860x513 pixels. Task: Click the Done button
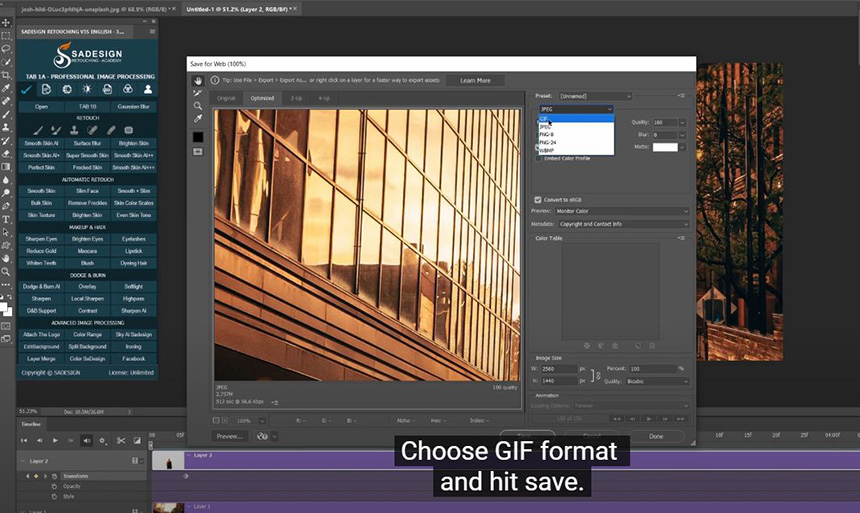[656, 436]
